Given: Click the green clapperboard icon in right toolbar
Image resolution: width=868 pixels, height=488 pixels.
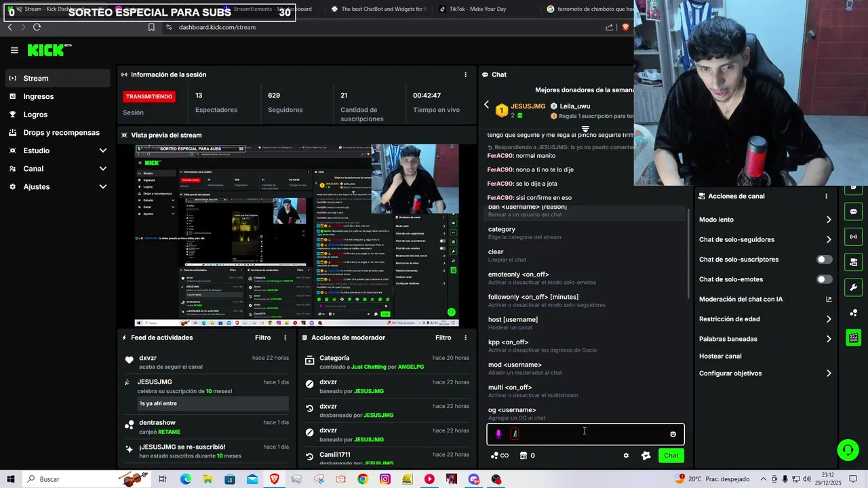Looking at the screenshot, I should point(853,338).
